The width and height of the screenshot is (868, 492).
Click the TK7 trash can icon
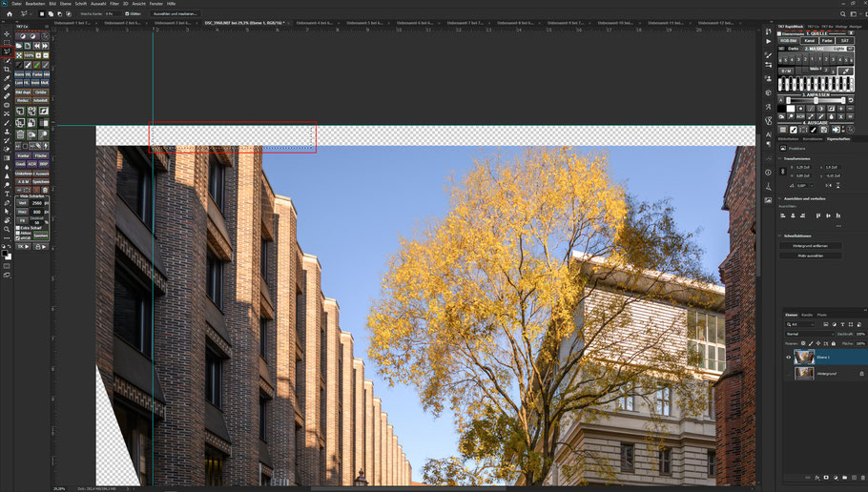pyautogui.click(x=20, y=134)
